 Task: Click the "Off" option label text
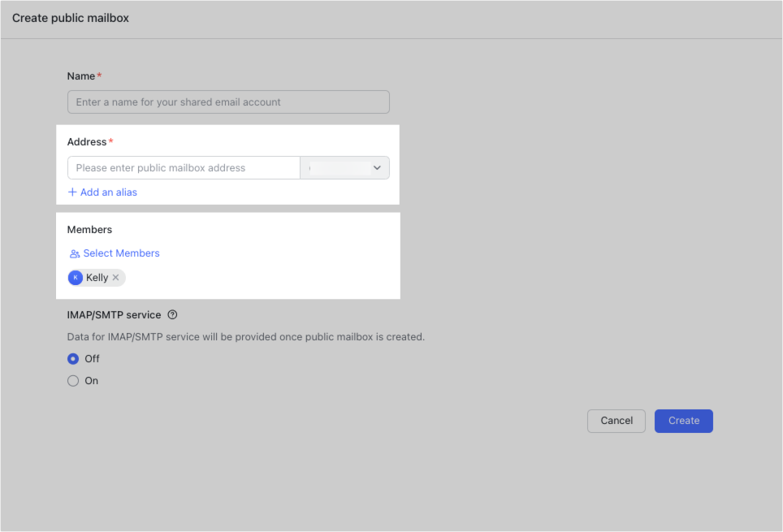click(x=92, y=359)
